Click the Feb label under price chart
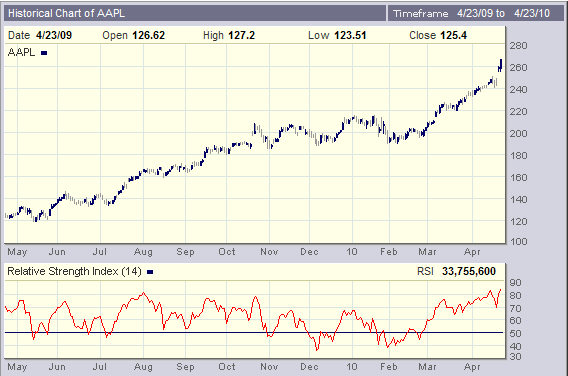This screenshot has width=568, height=376. click(x=389, y=252)
